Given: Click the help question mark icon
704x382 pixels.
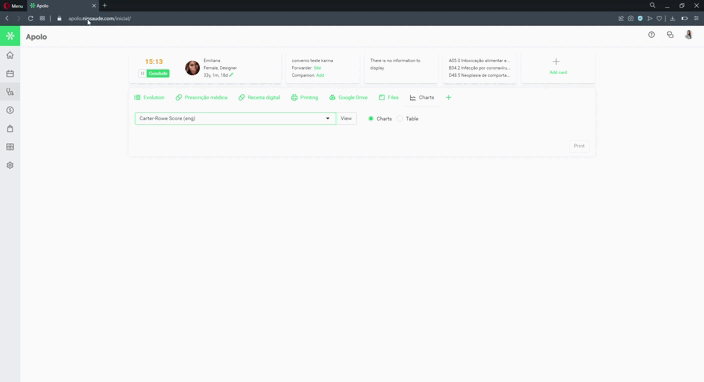Looking at the screenshot, I should (x=651, y=35).
